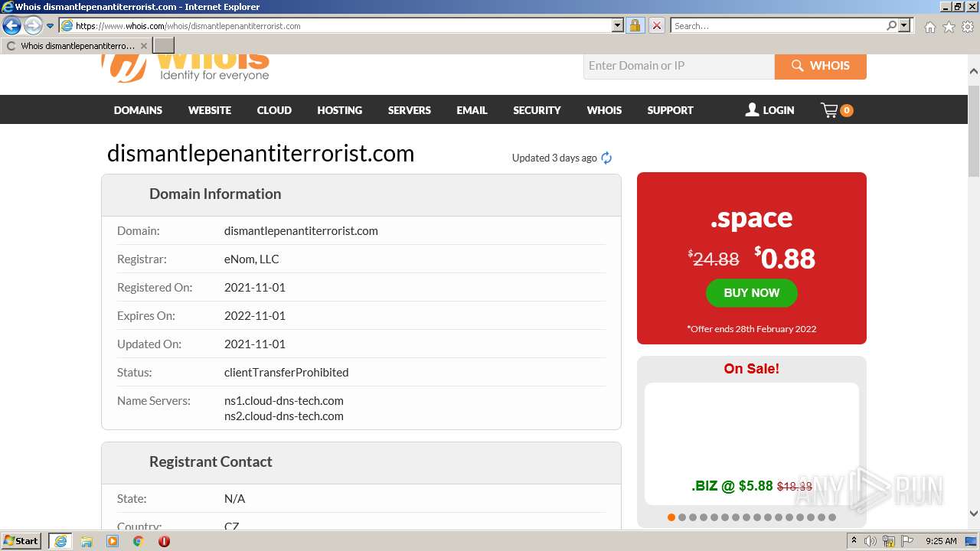Viewport: 980px width, 551px height.
Task: Click the page scrollbar up arrow
Action: (x=974, y=71)
